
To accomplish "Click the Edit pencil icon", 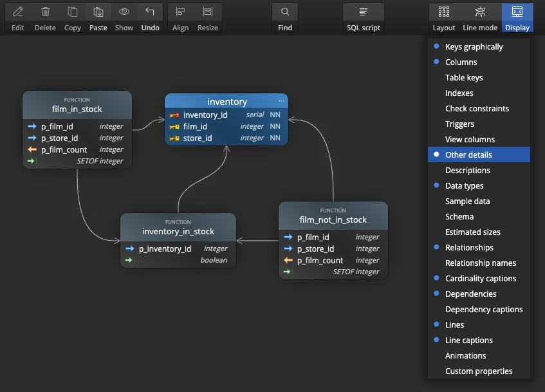I will pos(18,12).
